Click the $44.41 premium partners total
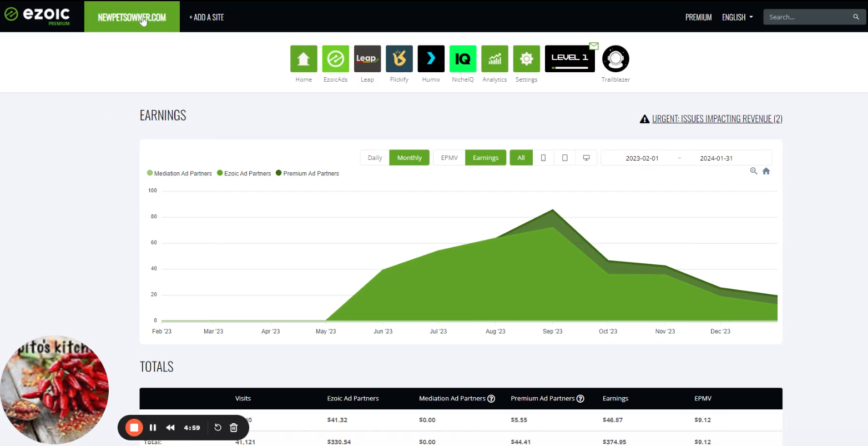The width and height of the screenshot is (868, 446). (x=521, y=442)
